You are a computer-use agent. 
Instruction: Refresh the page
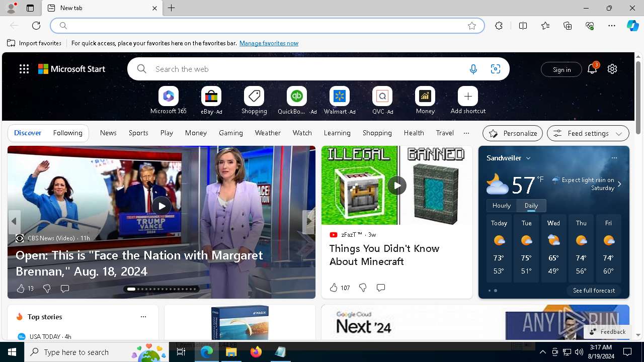36,26
